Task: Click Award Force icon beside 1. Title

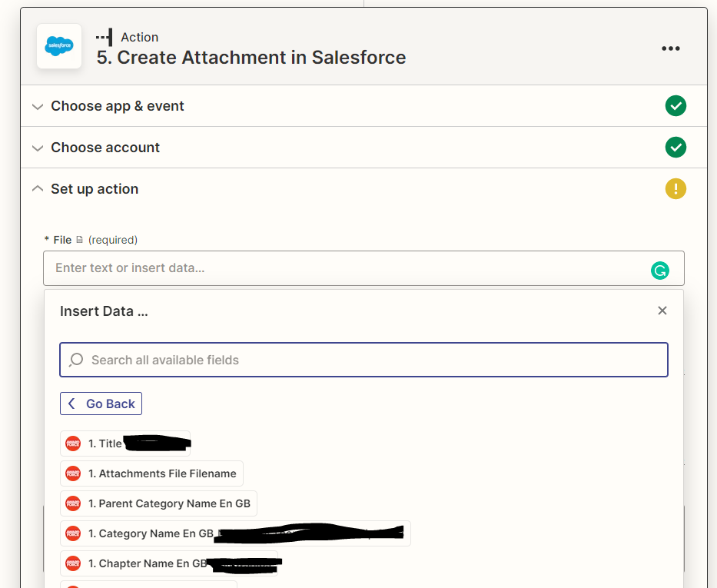Action: pyautogui.click(x=73, y=443)
